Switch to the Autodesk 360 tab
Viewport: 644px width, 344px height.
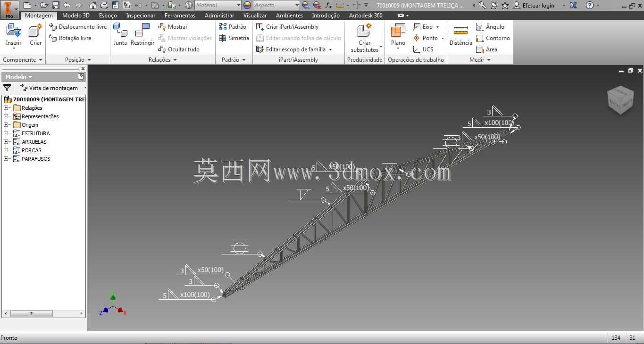pos(366,16)
